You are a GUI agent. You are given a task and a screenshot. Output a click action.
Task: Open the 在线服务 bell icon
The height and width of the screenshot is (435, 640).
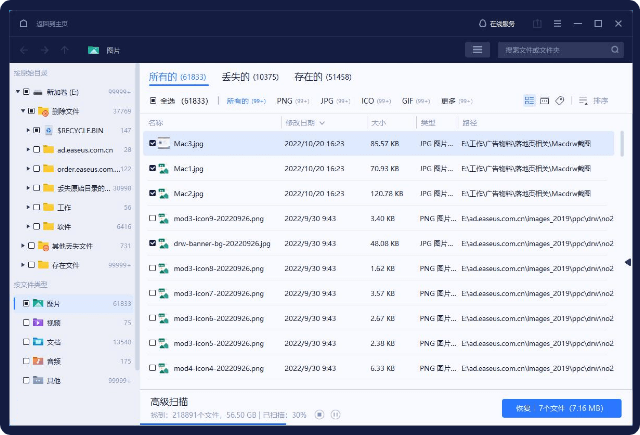(484, 23)
